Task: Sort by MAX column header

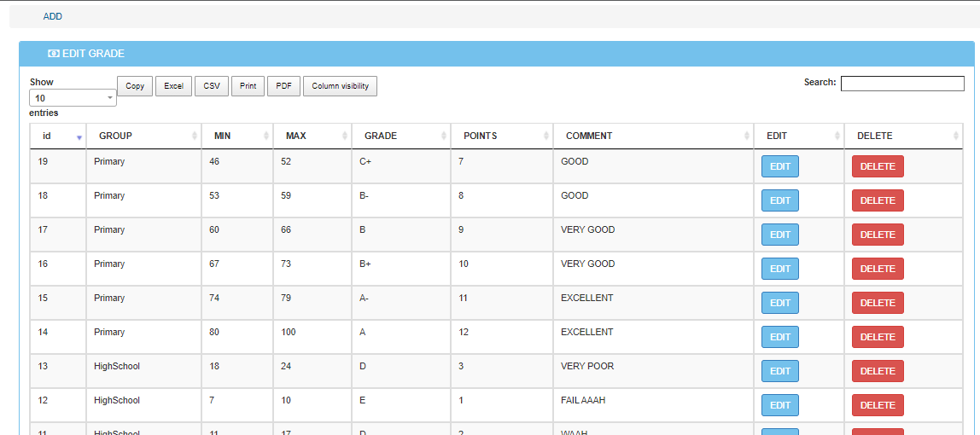Action: pyautogui.click(x=295, y=136)
